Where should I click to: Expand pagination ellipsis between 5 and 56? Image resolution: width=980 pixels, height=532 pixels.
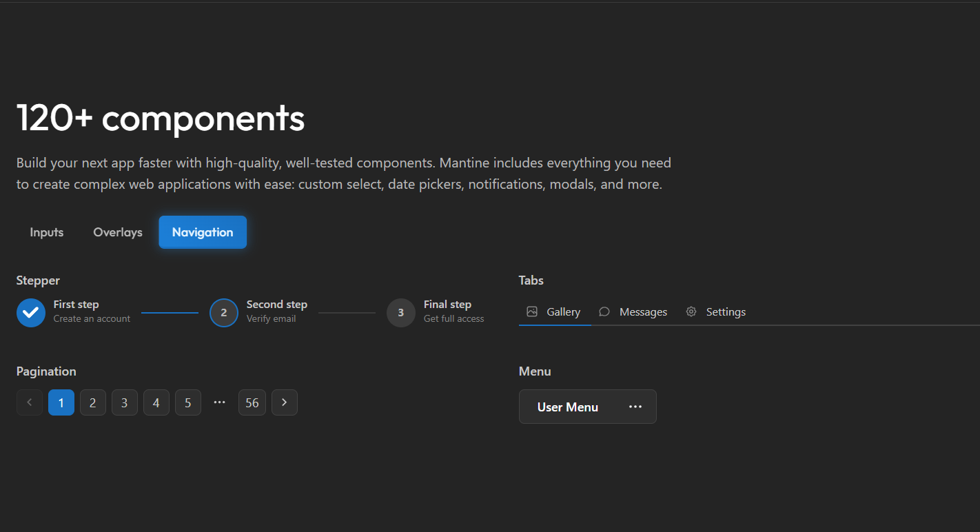point(220,402)
